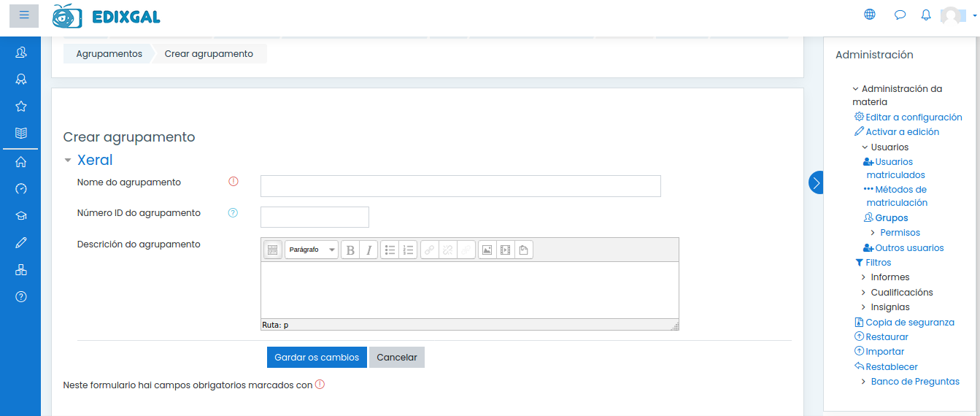
Task: Click the insert media icon in editor
Action: point(505,250)
